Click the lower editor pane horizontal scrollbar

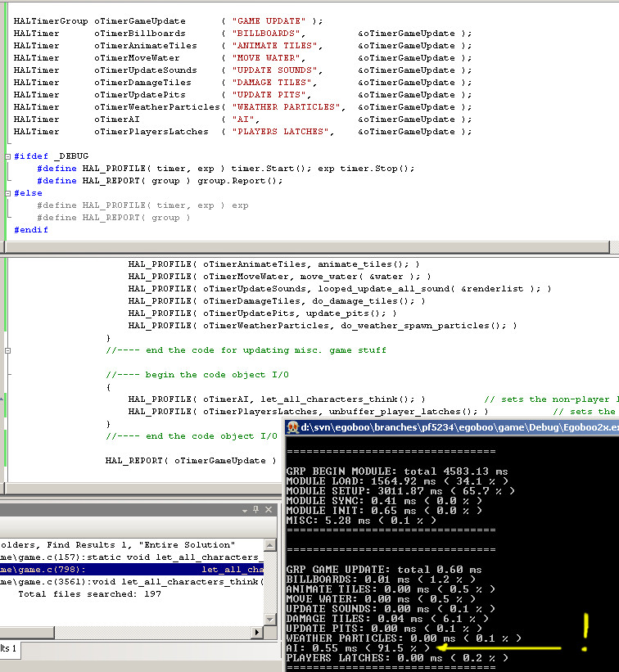[142, 489]
